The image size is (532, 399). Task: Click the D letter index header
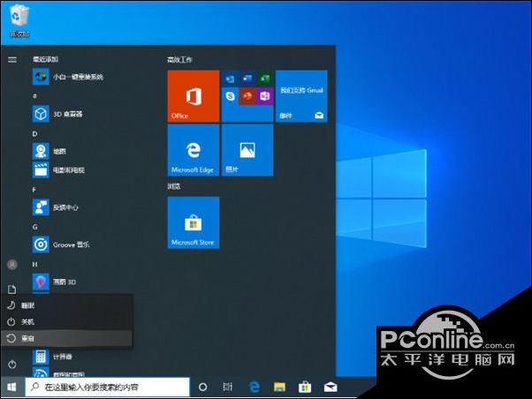pos(34,134)
